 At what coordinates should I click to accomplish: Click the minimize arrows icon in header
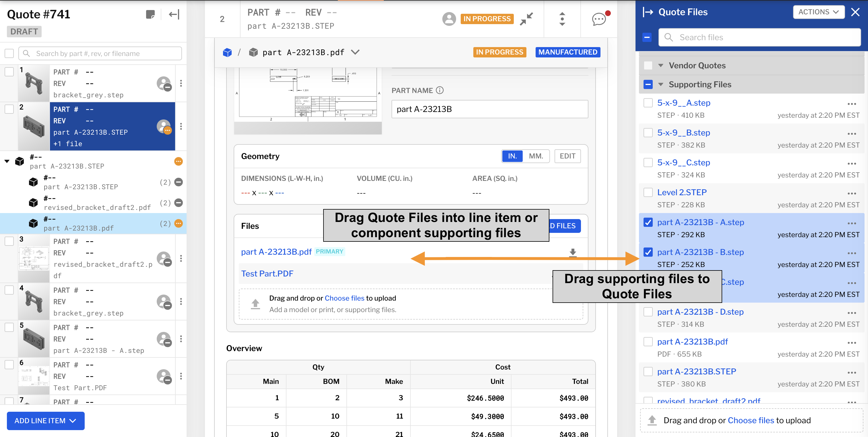526,19
